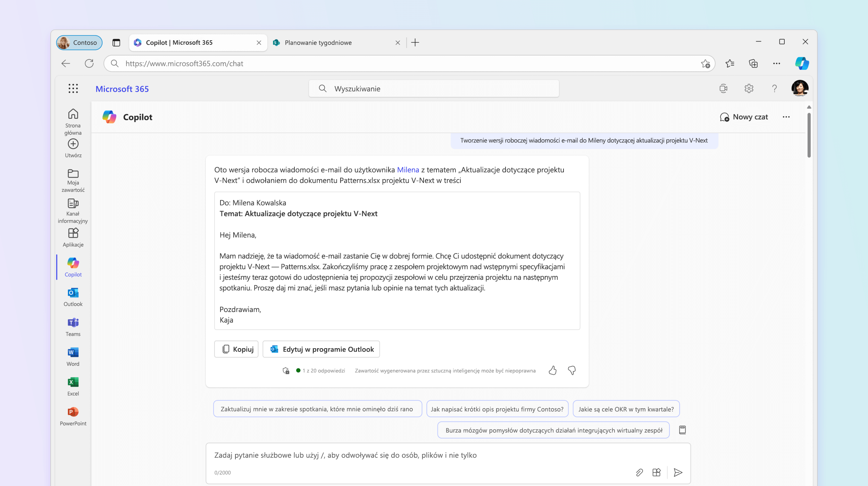868x486 pixels.
Task: Open browser Favorites star-list icon
Action: pyautogui.click(x=730, y=64)
